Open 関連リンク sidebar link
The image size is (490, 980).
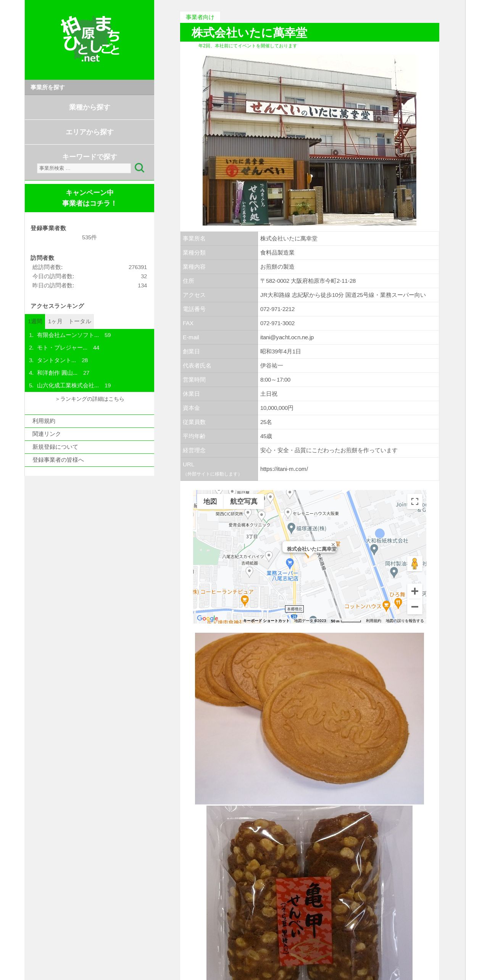coord(89,434)
